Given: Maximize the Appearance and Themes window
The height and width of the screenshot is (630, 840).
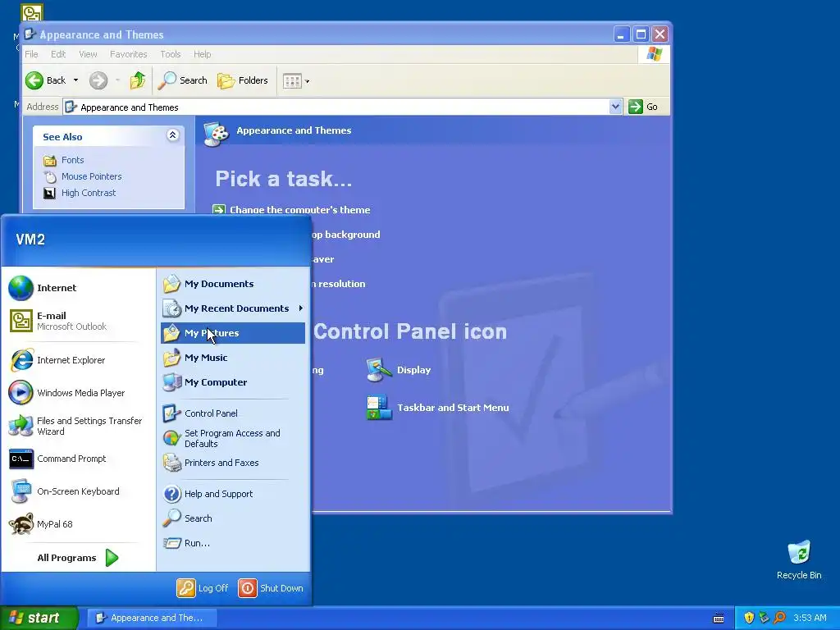Looking at the screenshot, I should pos(641,34).
